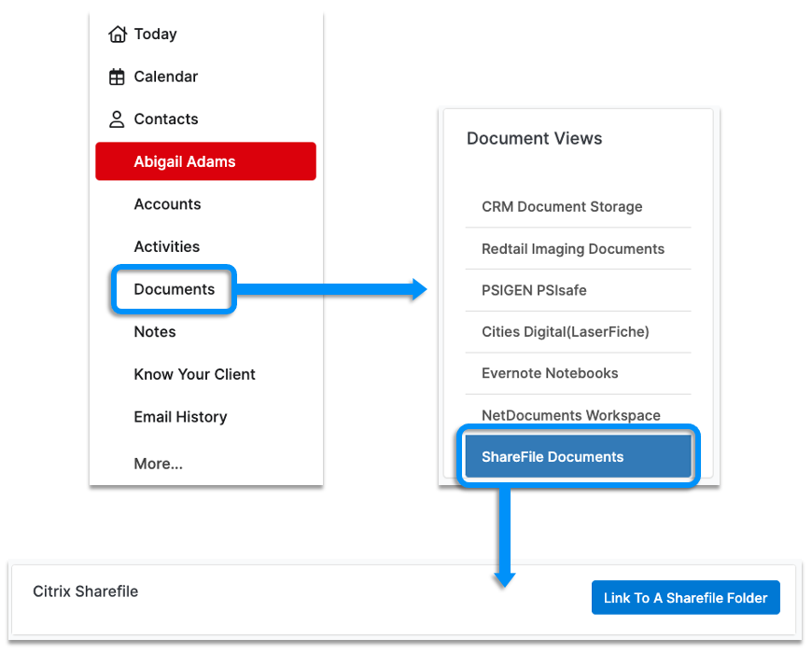Screen dimensions: 812x653
Task: View Email History
Action: 180,417
